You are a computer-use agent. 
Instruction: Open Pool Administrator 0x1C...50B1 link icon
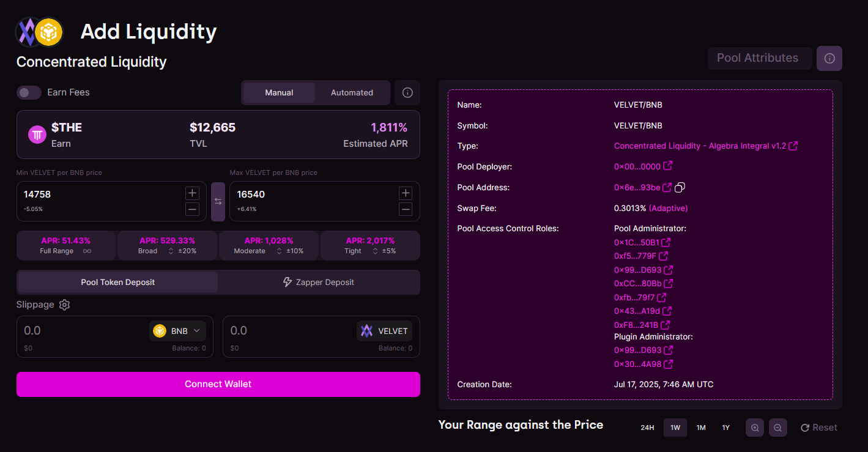(x=666, y=243)
